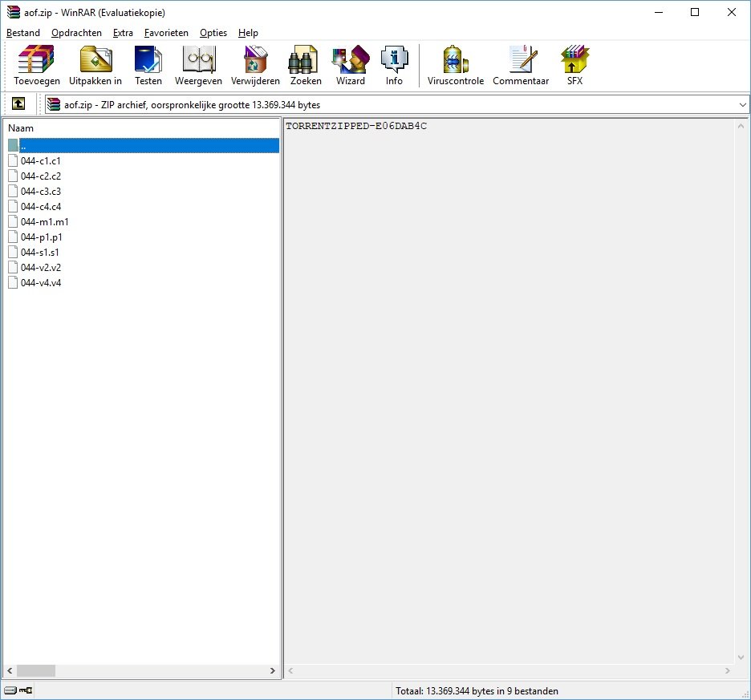The width and height of the screenshot is (751, 700).
Task: Click the Toevoegen toolbar icon
Action: point(36,66)
